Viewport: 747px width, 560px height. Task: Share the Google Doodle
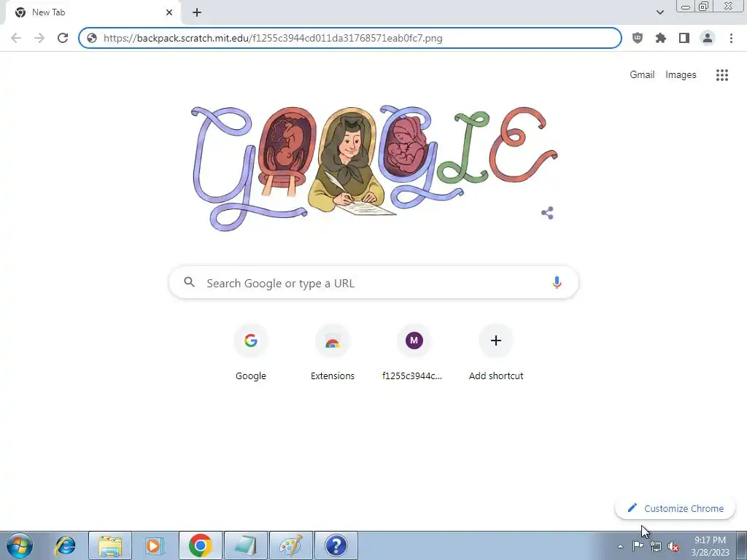coord(547,213)
